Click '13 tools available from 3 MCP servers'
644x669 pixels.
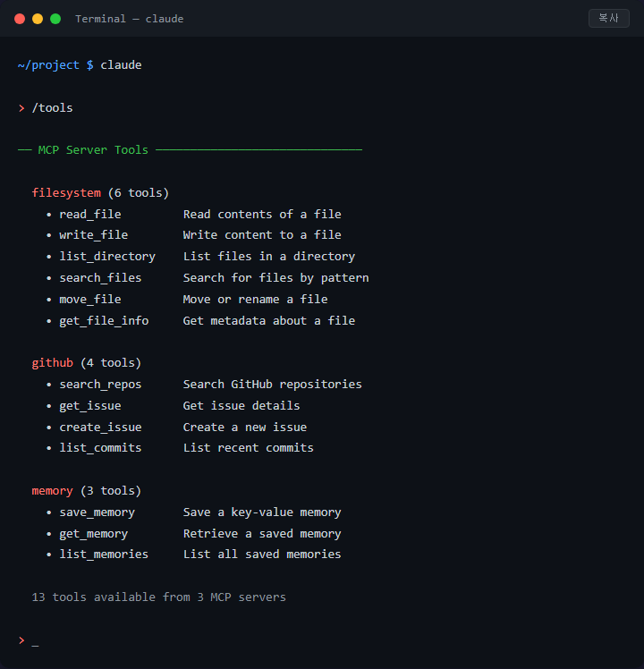(x=158, y=597)
